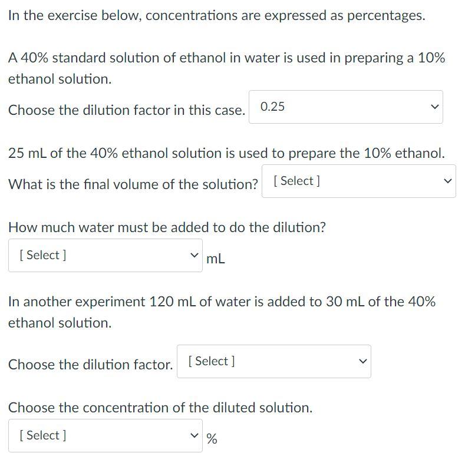This screenshot has height=476, width=465.
Task: Open the second dilution factor Select dropdown
Action: 275,361
